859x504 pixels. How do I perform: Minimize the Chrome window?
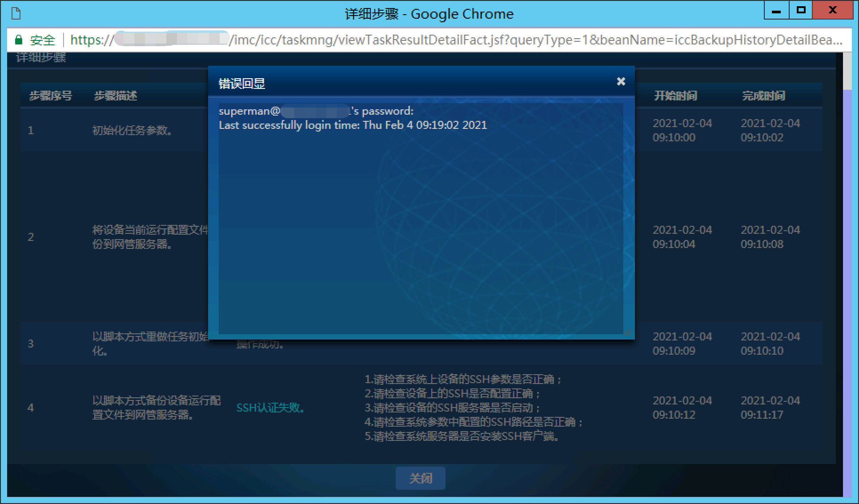pos(776,11)
